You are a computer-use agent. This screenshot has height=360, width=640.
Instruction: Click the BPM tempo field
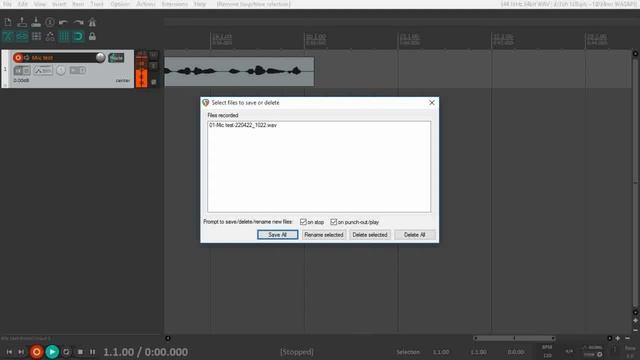point(547,352)
